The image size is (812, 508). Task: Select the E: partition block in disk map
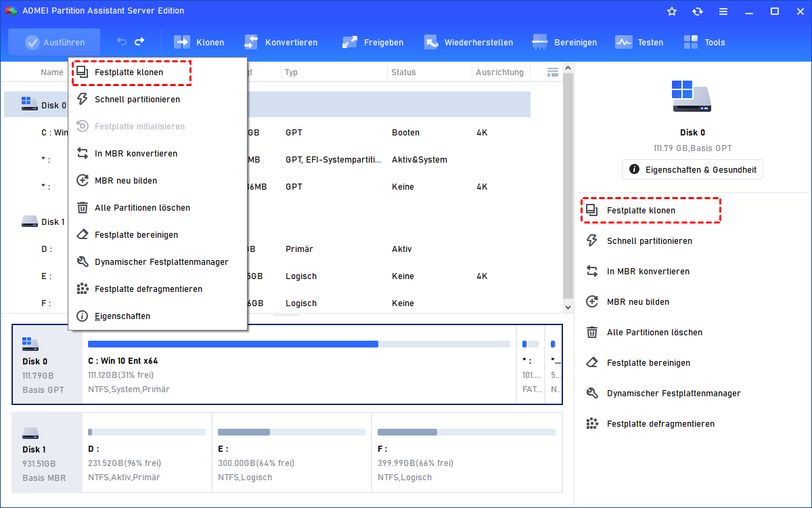tap(292, 452)
